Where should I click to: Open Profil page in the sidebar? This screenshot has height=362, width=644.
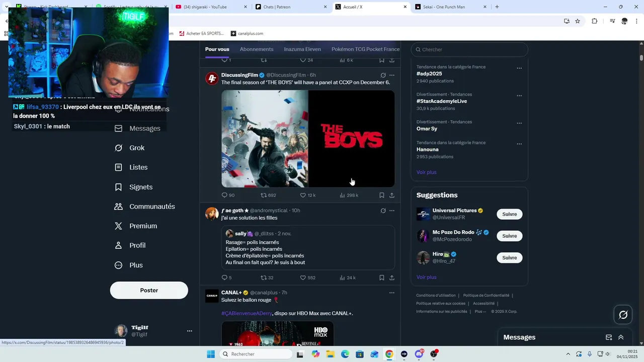point(130,245)
